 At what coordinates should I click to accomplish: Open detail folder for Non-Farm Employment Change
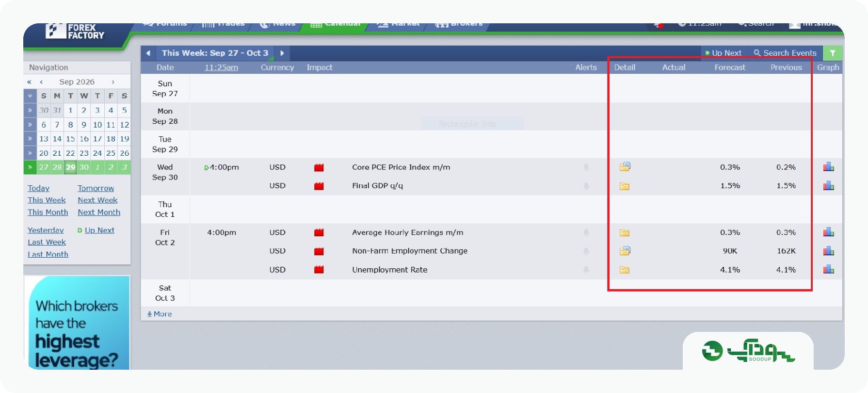tap(625, 251)
